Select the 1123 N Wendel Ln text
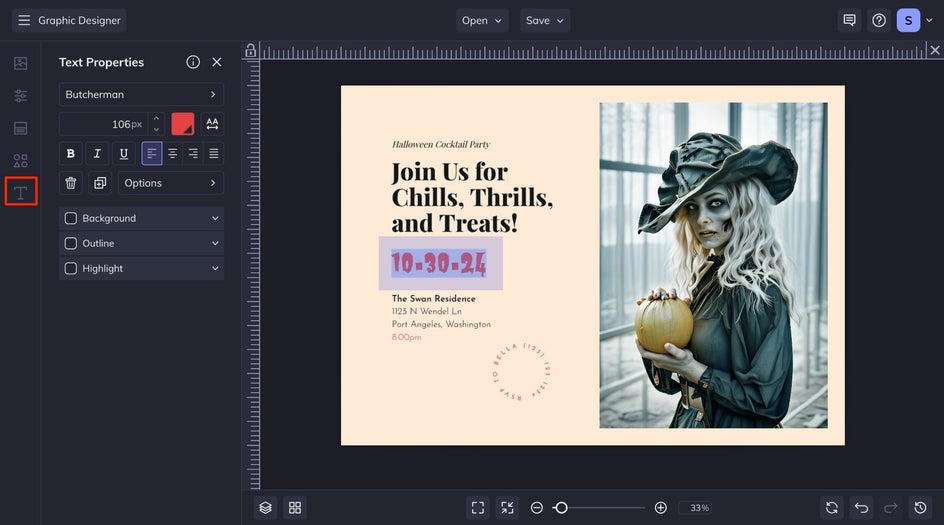Image resolution: width=944 pixels, height=525 pixels. [426, 311]
